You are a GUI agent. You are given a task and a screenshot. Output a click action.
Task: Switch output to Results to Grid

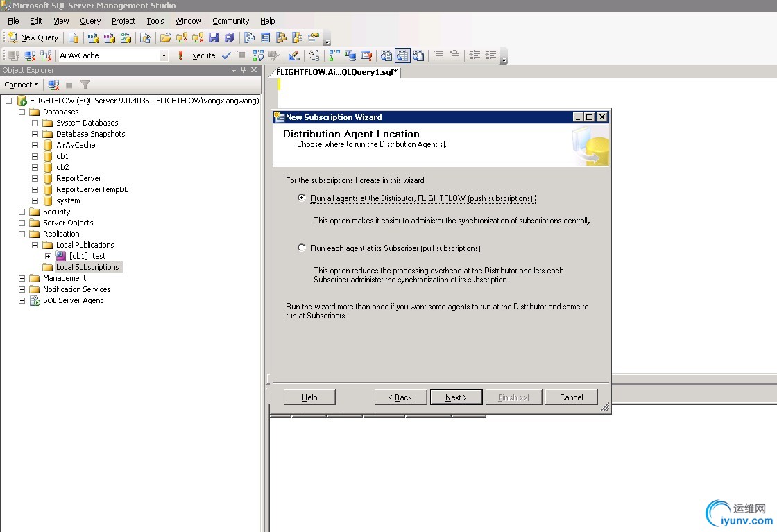click(x=402, y=55)
